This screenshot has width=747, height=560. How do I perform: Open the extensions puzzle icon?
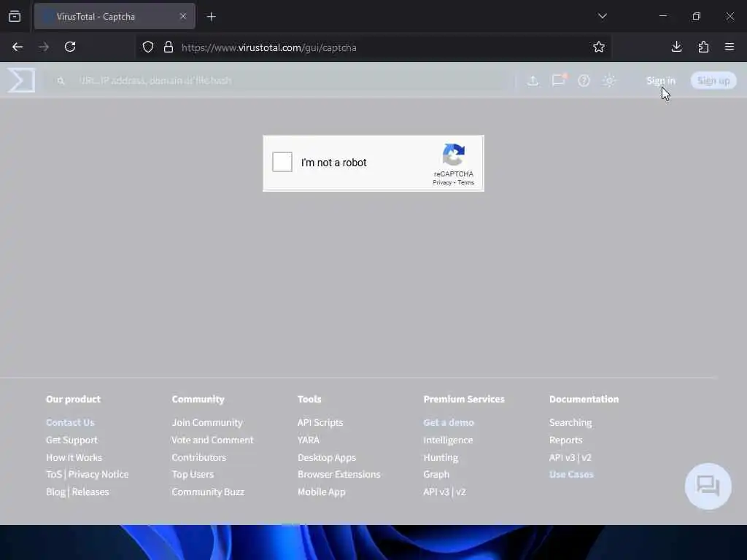coord(703,47)
